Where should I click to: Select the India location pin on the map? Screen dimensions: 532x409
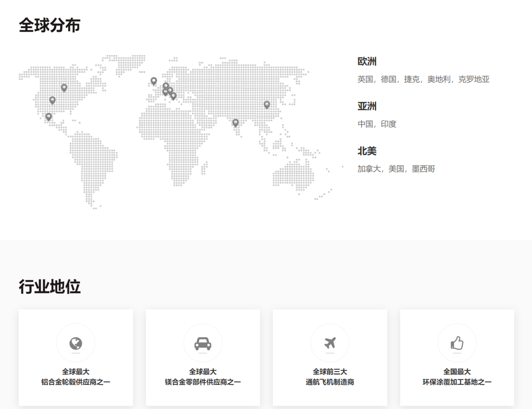[235, 123]
